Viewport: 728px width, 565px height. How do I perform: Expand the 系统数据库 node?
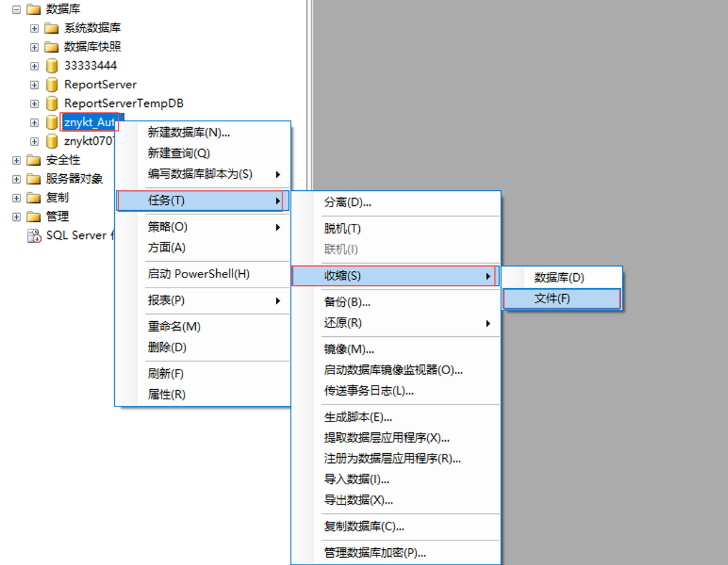click(x=34, y=28)
